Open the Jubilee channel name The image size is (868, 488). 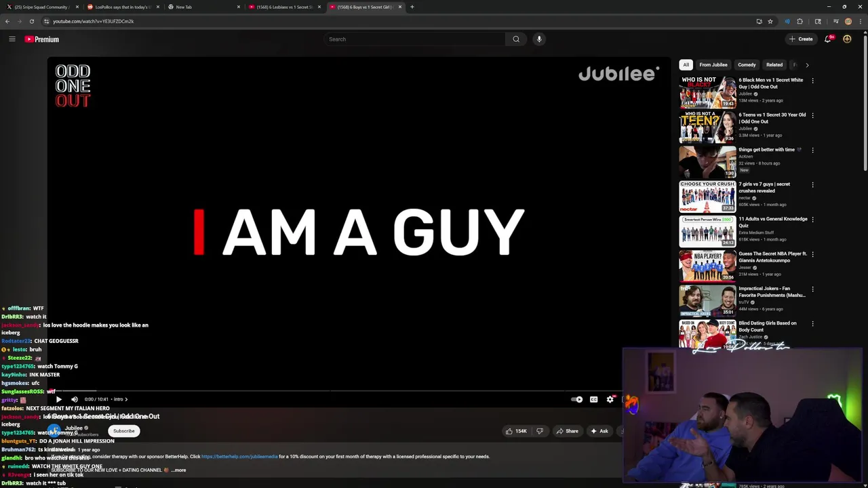point(74,428)
